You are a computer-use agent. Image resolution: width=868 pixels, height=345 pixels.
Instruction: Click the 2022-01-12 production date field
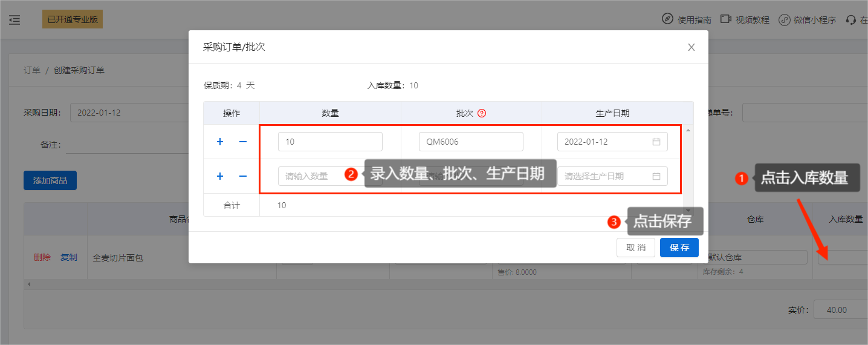[612, 142]
